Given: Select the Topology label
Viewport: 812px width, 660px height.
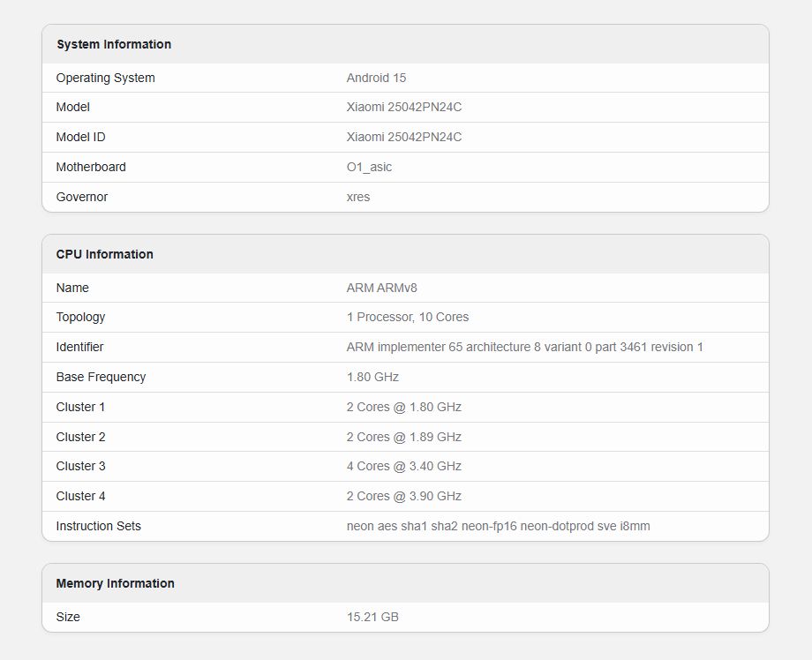Looking at the screenshot, I should (81, 318).
